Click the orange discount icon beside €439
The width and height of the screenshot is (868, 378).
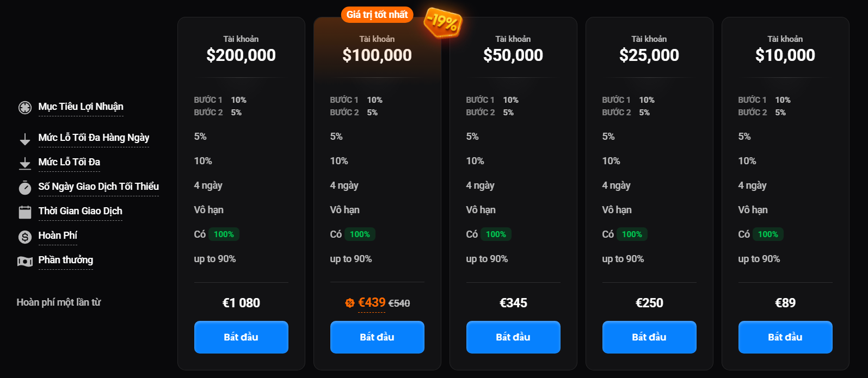[x=350, y=303]
